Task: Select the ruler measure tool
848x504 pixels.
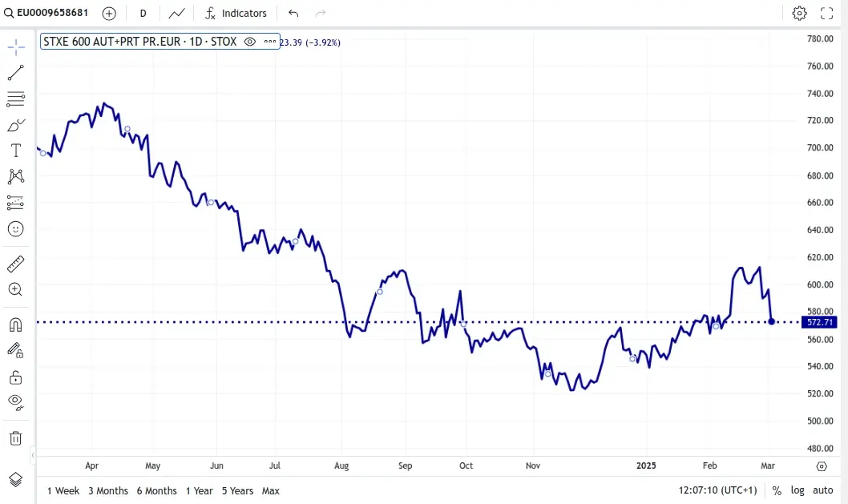Action: [x=16, y=264]
